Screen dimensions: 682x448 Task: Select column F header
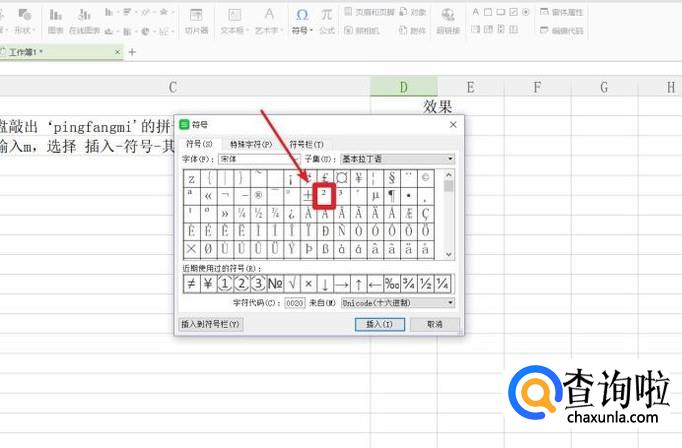point(537,87)
